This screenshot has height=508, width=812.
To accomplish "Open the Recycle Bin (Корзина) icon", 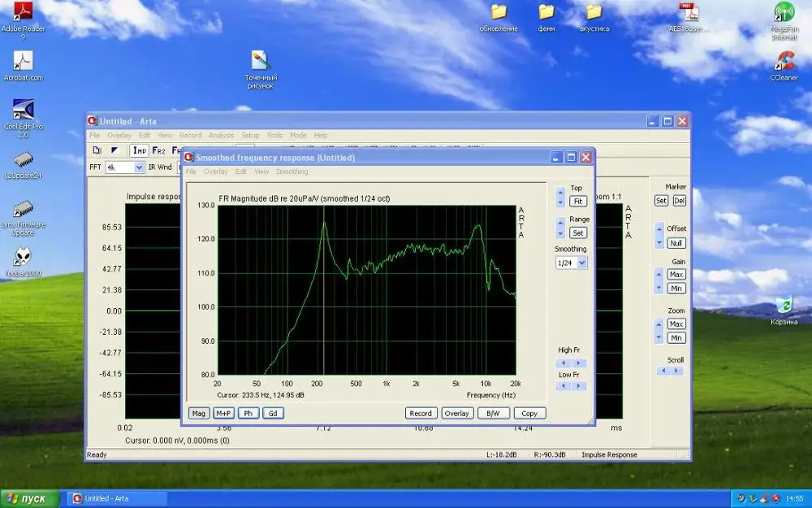I will coord(784,306).
